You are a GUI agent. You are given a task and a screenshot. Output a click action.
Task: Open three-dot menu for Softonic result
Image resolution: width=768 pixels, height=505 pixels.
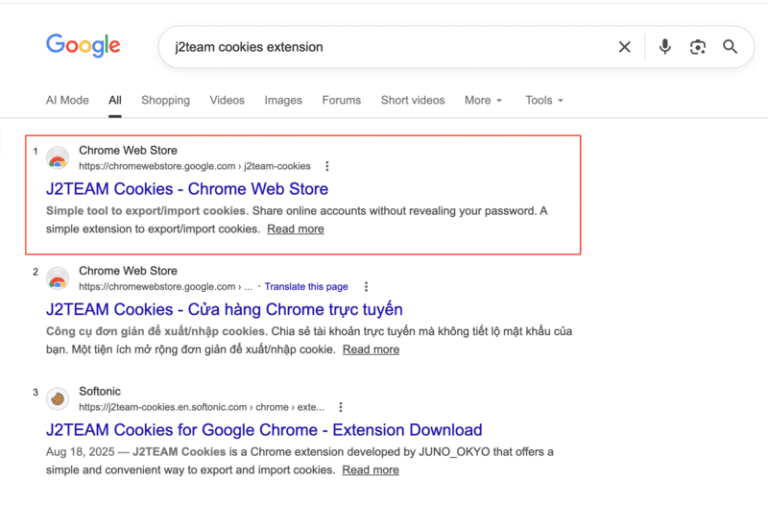point(340,407)
